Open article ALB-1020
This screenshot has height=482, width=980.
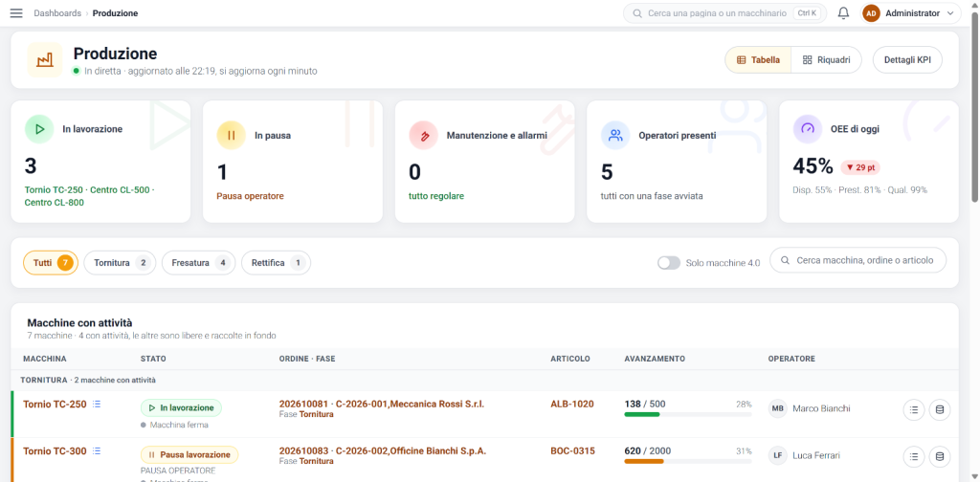coord(572,404)
